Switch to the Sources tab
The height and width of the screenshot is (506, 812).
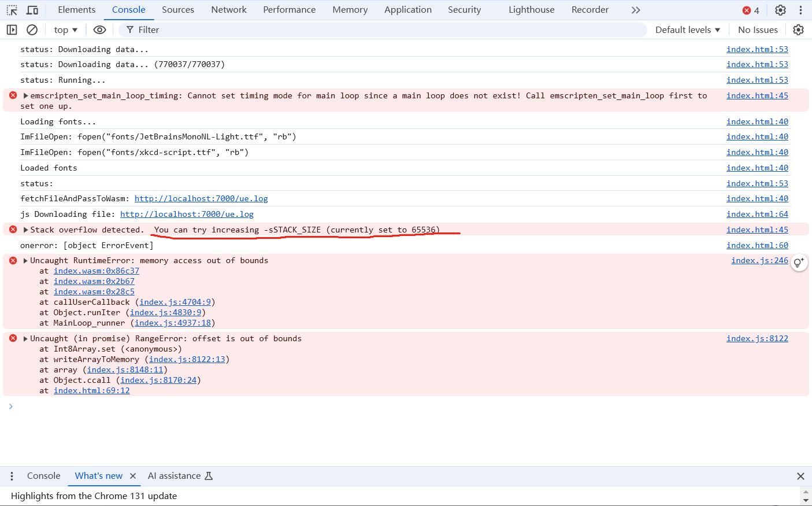coord(178,10)
